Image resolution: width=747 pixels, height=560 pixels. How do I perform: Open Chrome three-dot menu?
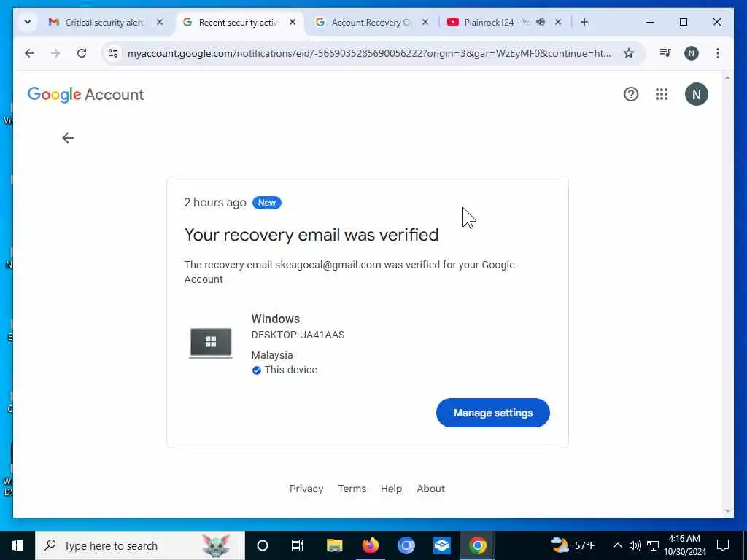click(x=718, y=53)
